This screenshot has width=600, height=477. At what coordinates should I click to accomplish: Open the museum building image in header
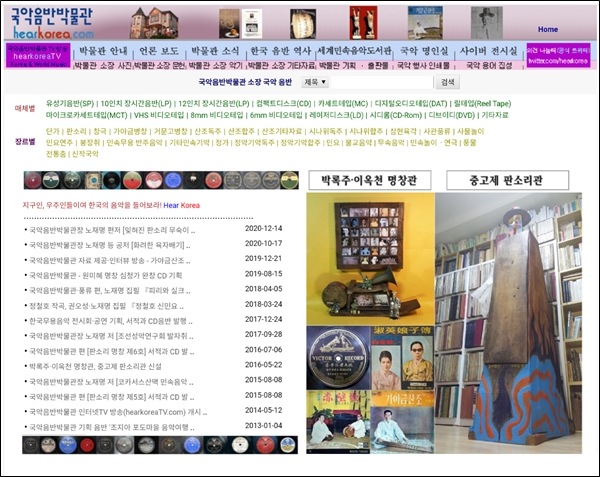pyautogui.click(x=155, y=23)
